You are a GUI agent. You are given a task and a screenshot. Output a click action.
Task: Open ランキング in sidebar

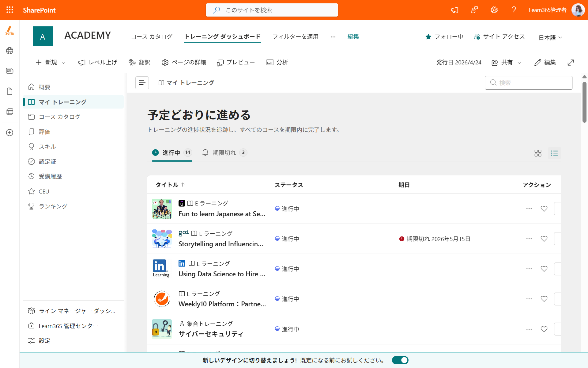coord(73,206)
